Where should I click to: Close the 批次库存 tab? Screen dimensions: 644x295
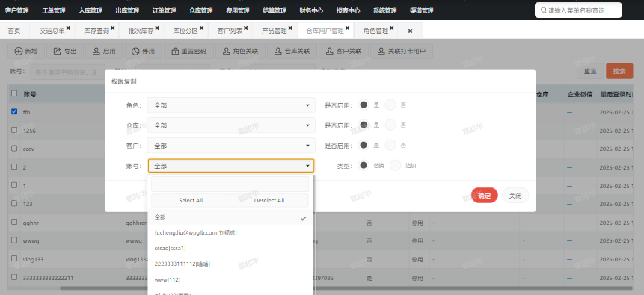click(157, 28)
